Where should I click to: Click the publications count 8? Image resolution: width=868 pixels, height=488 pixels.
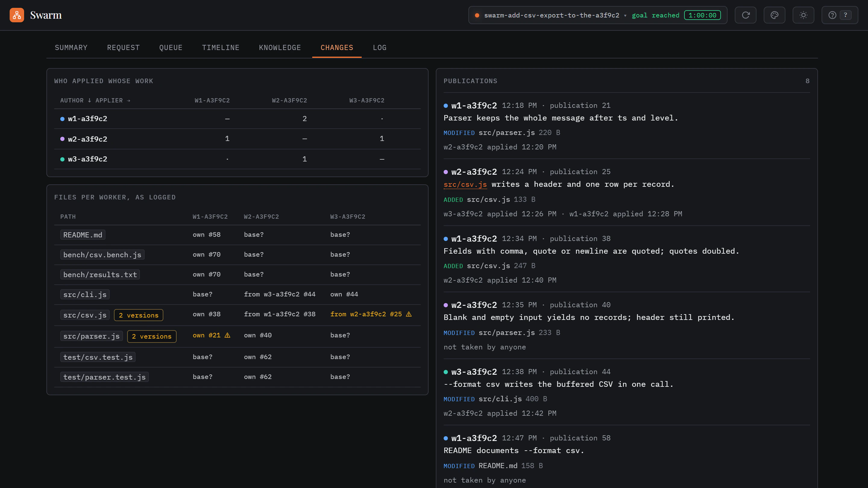pos(807,81)
